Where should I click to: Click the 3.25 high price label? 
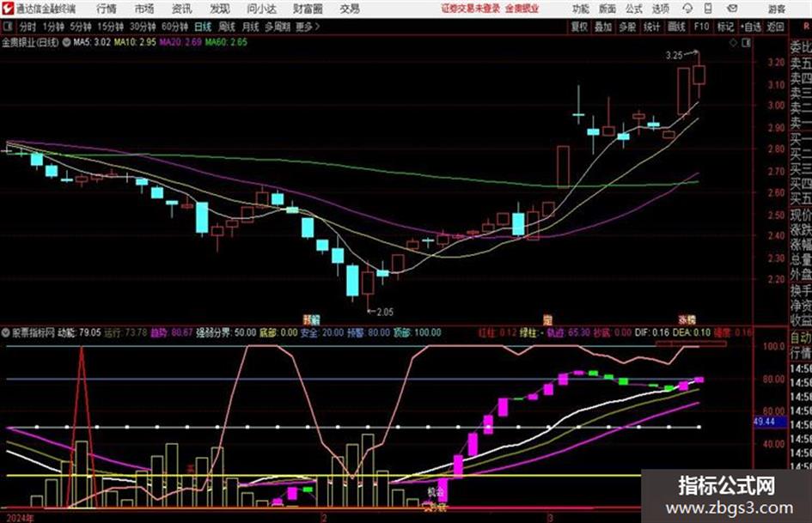[x=675, y=56]
